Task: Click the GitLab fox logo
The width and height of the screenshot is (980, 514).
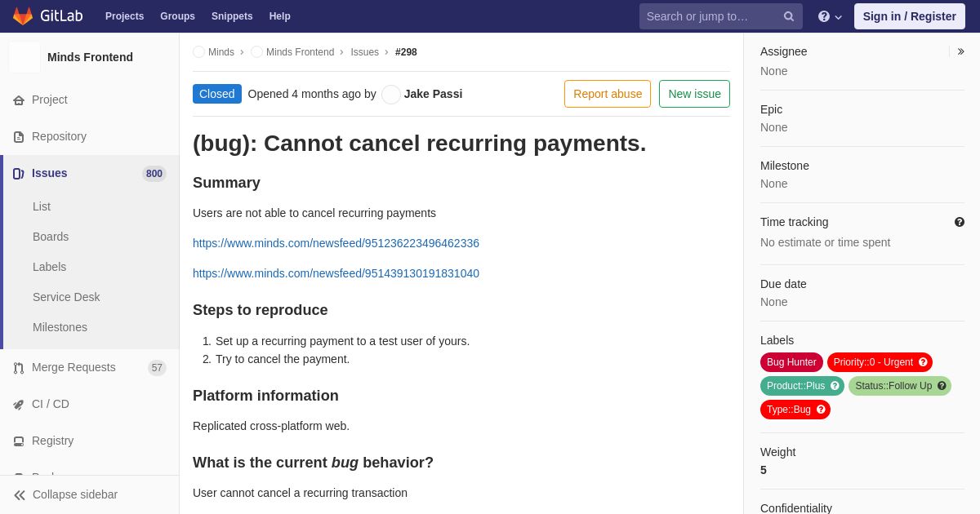Action: [23, 16]
